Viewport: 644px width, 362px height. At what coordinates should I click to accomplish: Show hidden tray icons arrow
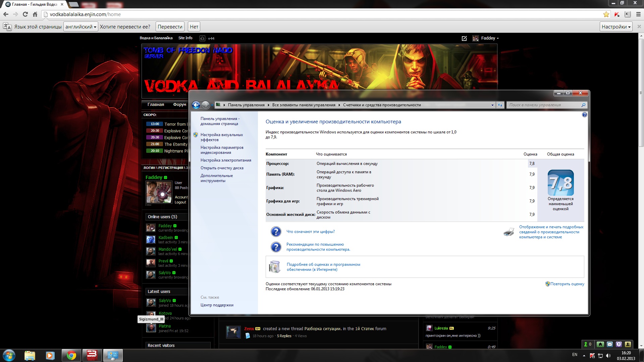[x=584, y=355]
